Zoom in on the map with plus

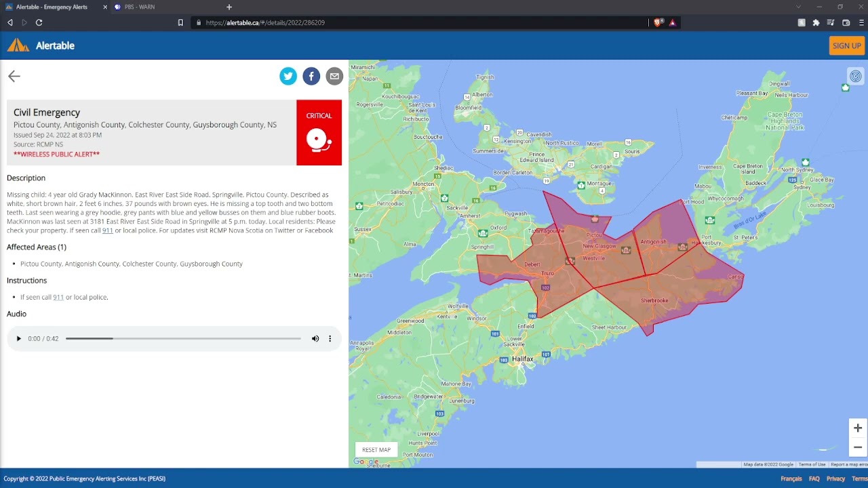coord(858,428)
